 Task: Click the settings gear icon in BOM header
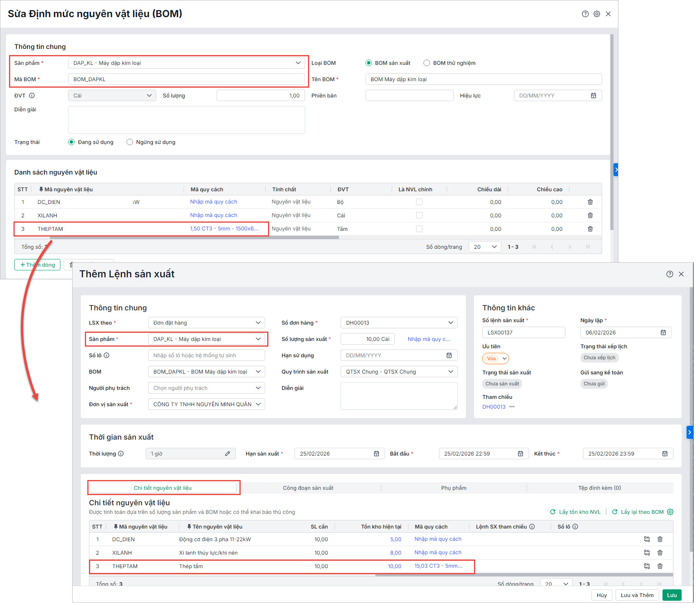pyautogui.click(x=596, y=14)
